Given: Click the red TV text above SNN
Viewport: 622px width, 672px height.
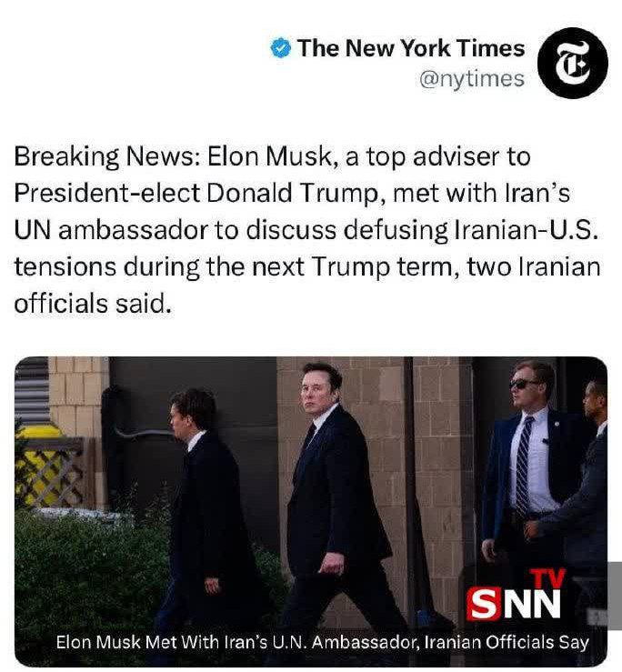Looking at the screenshot, I should tap(548, 578).
